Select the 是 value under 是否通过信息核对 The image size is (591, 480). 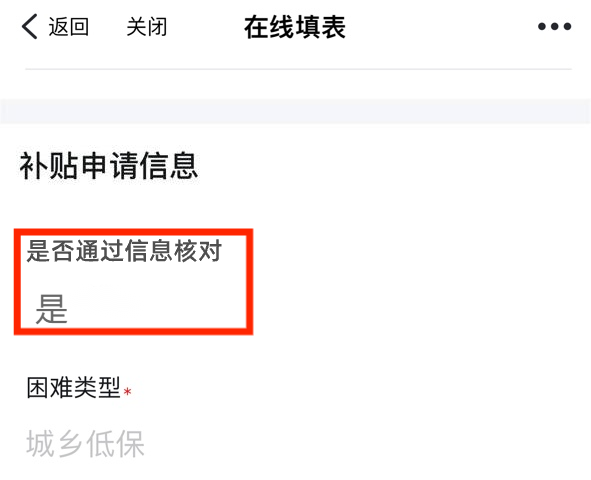click(x=52, y=309)
